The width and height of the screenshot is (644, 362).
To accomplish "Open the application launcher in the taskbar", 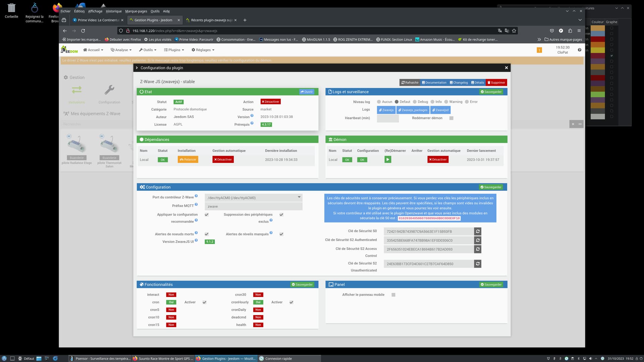I will pos(4,358).
